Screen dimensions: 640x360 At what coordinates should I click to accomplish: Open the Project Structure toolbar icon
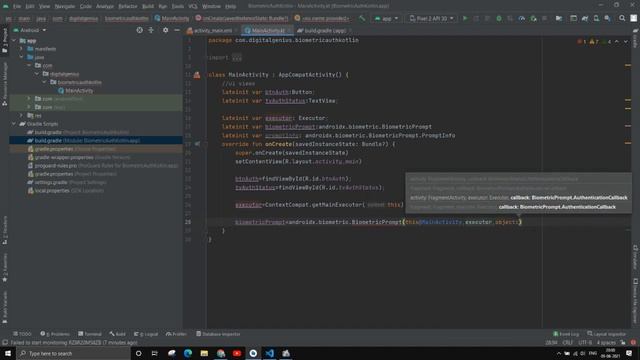click(x=559, y=18)
